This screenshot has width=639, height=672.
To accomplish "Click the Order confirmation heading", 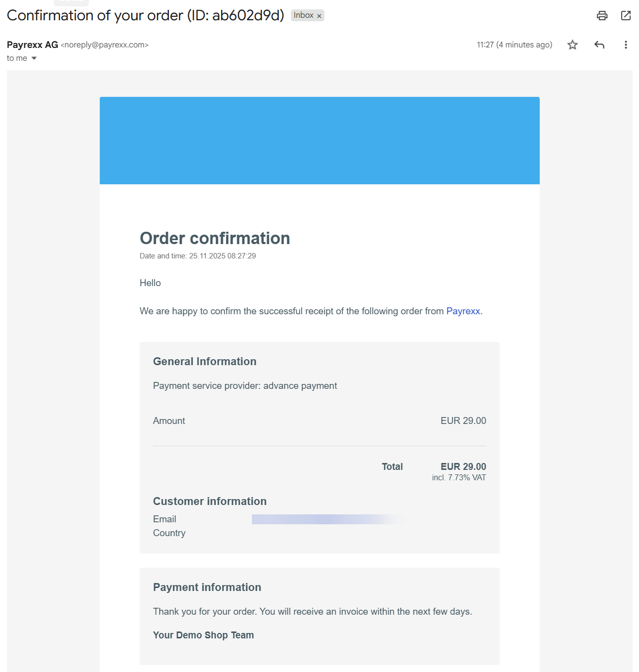I will coord(215,238).
